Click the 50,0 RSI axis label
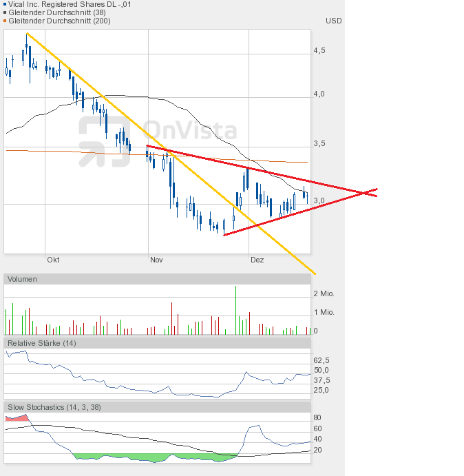This screenshot has width=464, height=476. (x=321, y=370)
